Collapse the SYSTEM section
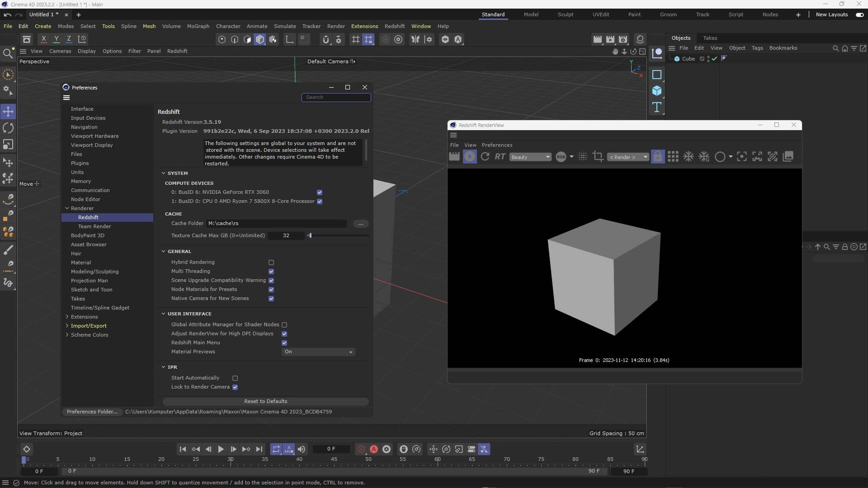The image size is (868, 488). click(164, 174)
